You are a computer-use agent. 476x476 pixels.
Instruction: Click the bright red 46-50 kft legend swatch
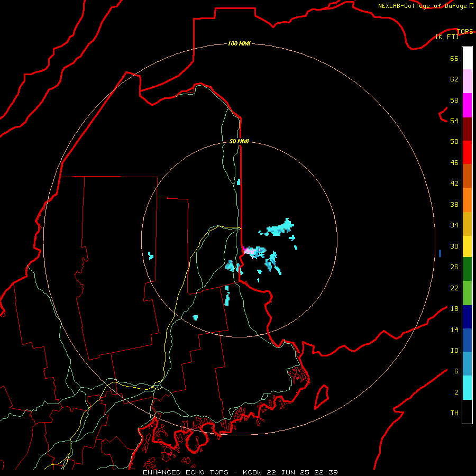pos(467,152)
